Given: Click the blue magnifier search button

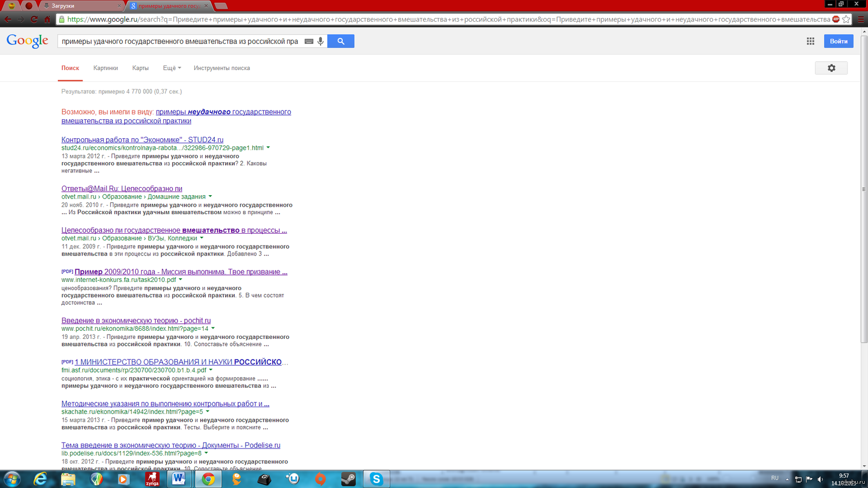Looking at the screenshot, I should tap(341, 41).
